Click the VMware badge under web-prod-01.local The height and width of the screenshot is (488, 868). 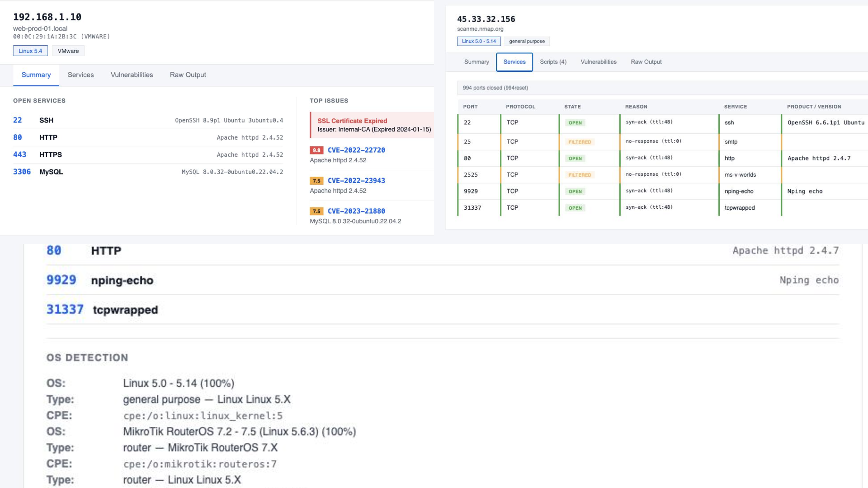[x=68, y=51]
